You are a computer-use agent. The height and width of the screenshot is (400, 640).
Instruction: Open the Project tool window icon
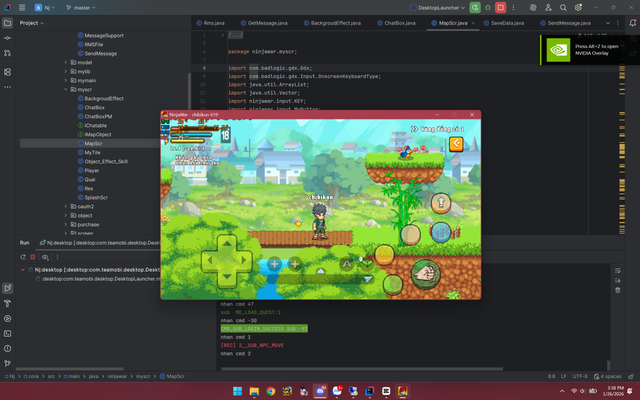tap(7, 23)
